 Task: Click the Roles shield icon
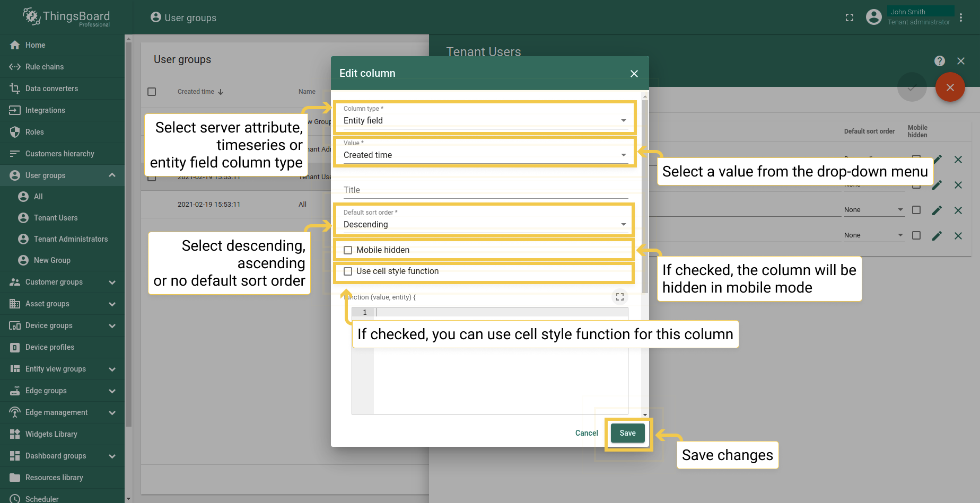click(15, 132)
